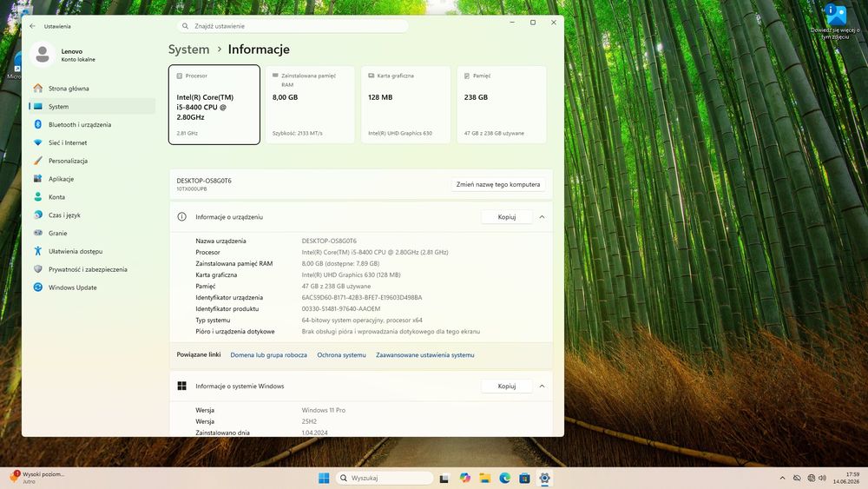Open Domena lub grupa robocza link
The width and height of the screenshot is (868, 489).
(268, 355)
